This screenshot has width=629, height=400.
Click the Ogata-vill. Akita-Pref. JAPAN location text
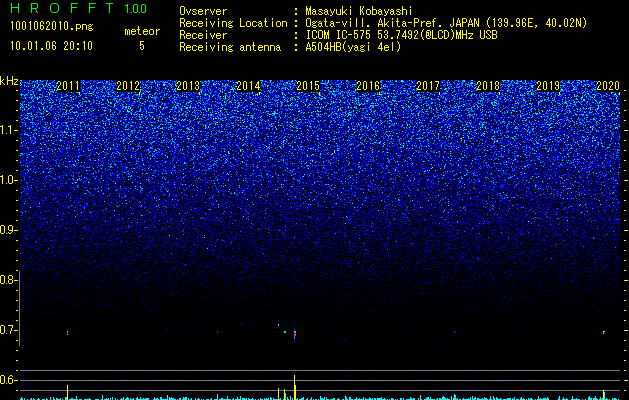coord(446,23)
